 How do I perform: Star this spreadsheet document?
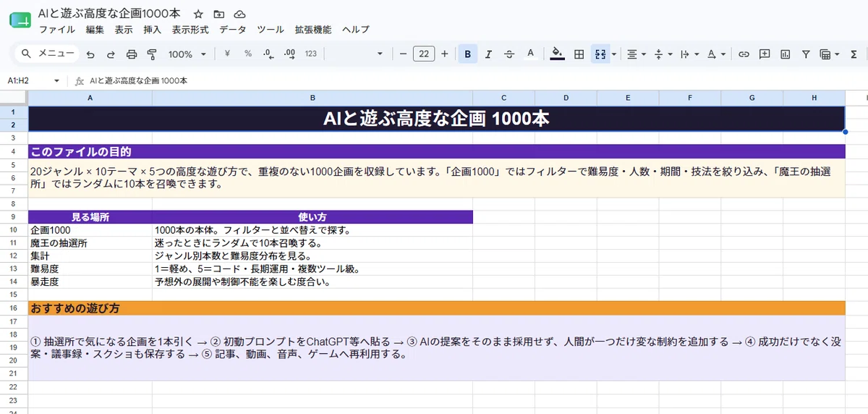coord(198,14)
